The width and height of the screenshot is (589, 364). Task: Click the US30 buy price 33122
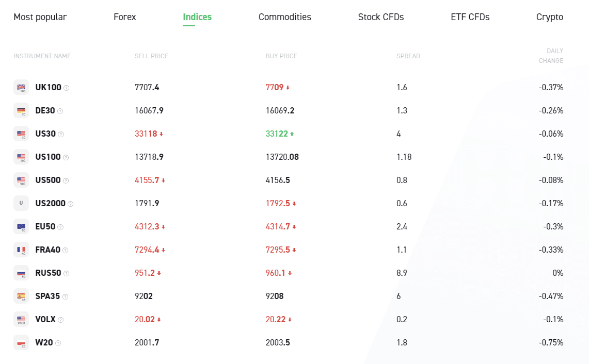click(x=277, y=134)
